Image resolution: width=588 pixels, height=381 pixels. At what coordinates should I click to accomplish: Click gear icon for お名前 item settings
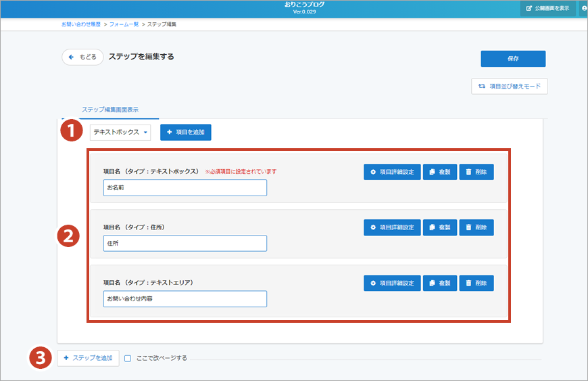coord(373,173)
